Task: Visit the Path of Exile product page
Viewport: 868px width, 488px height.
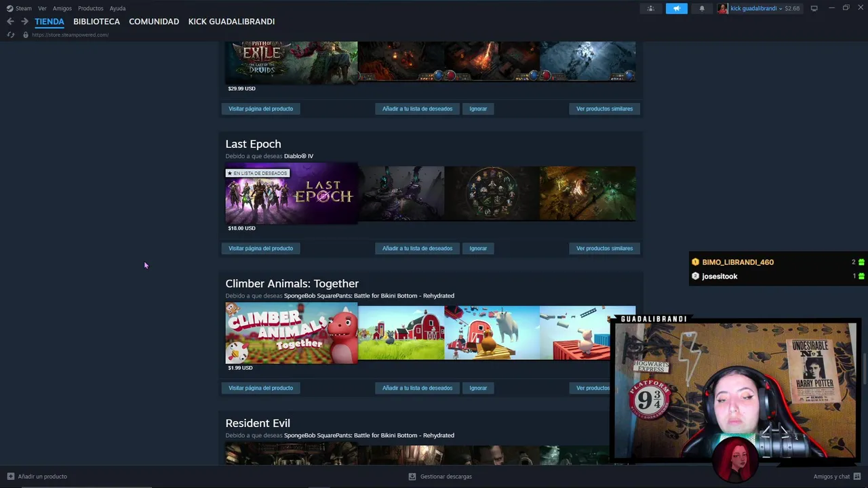Action: click(x=260, y=108)
